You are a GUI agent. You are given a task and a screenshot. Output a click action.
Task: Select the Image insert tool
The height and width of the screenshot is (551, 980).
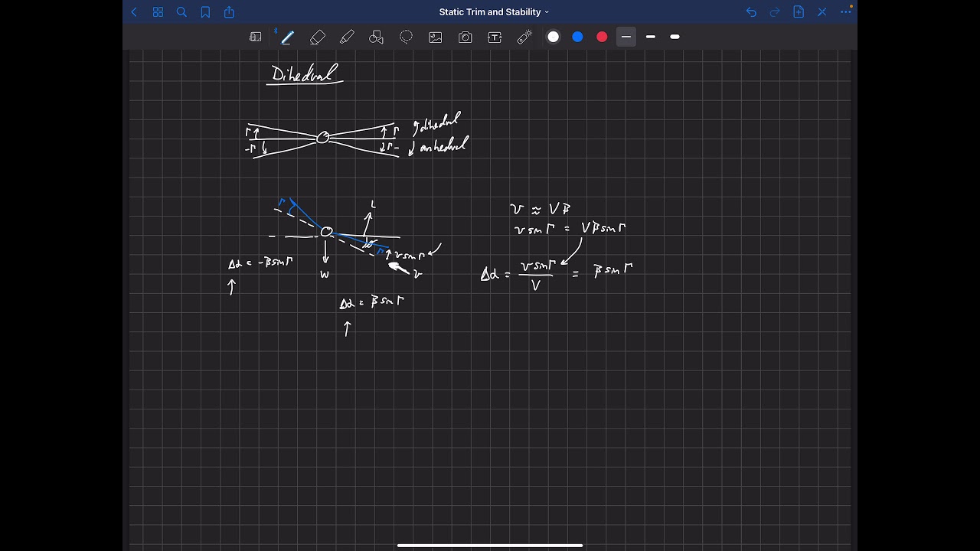point(436,37)
